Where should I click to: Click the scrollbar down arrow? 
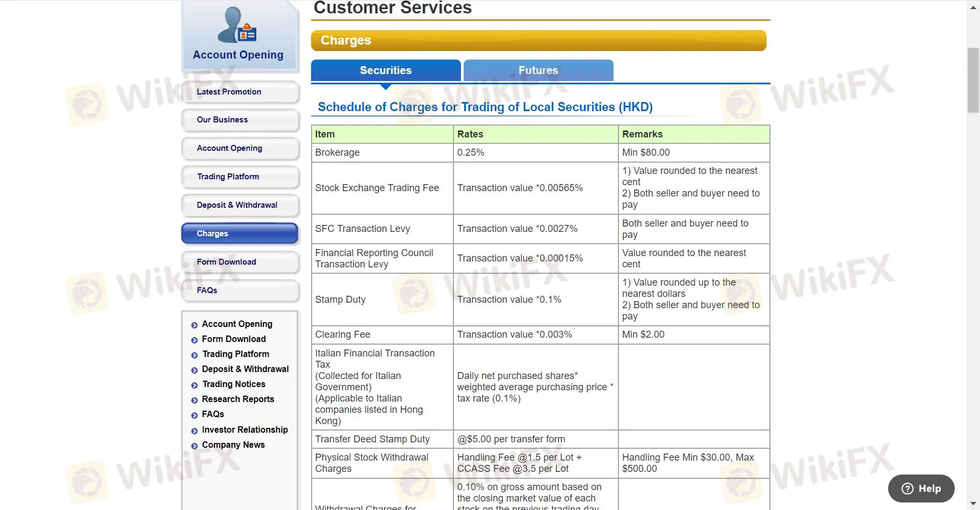pos(973,504)
